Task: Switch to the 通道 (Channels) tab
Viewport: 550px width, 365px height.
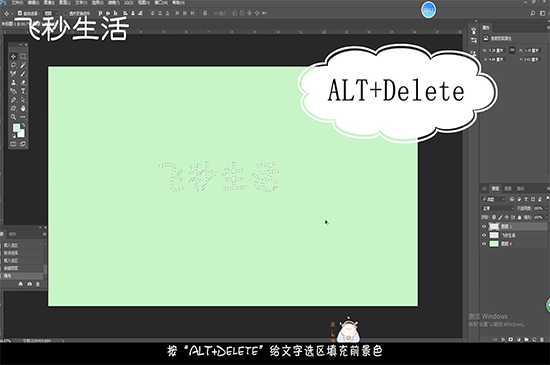Action: [508, 189]
